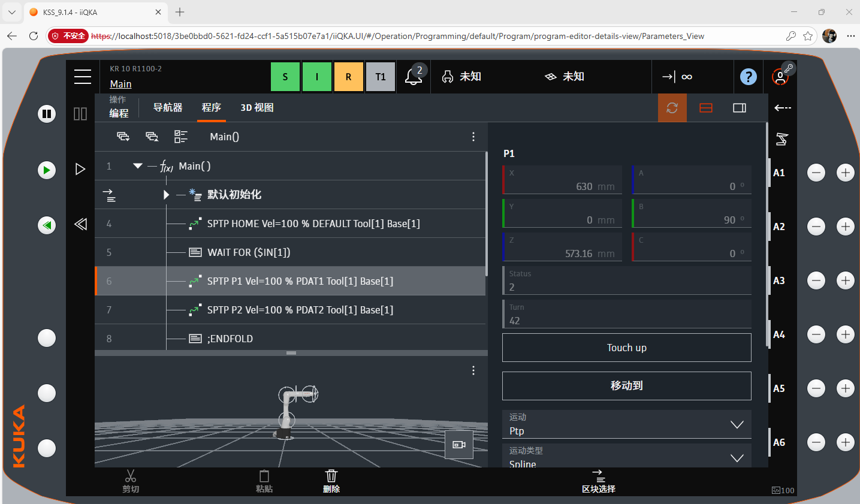
Task: Toggle the T1 operating mode button
Action: pos(381,77)
